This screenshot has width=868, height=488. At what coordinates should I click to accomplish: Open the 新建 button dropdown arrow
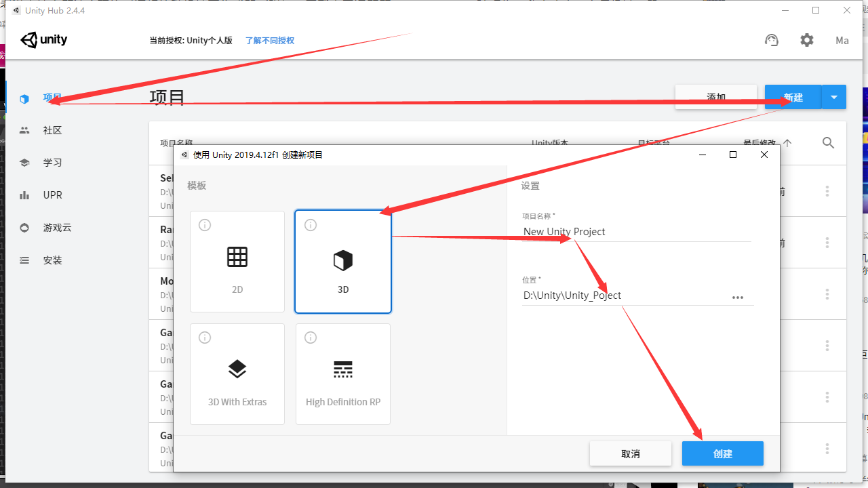point(833,96)
